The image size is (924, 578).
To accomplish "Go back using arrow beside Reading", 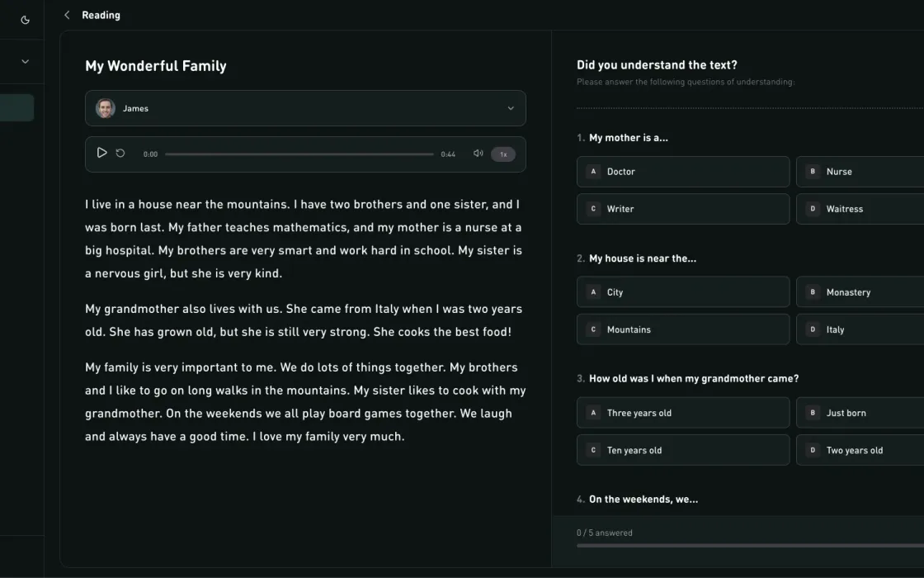I will tap(67, 15).
